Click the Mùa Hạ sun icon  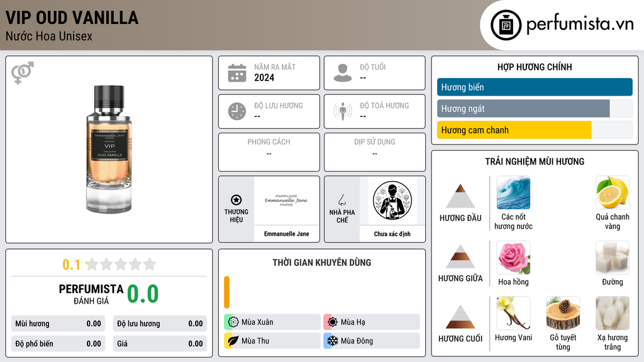[x=333, y=322]
